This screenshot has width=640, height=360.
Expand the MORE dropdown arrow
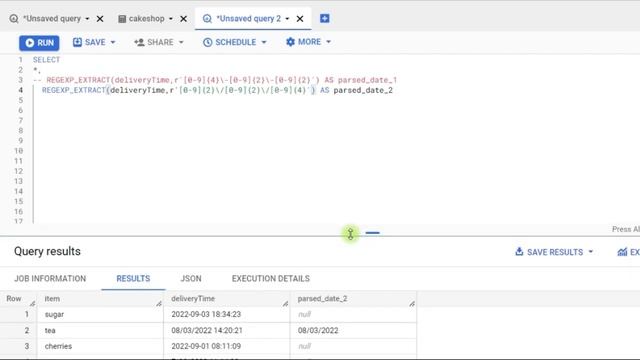(x=329, y=42)
